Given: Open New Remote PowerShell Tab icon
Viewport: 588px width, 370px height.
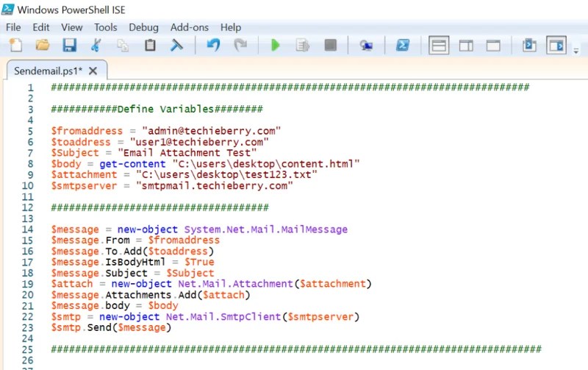Looking at the screenshot, I should point(366,46).
